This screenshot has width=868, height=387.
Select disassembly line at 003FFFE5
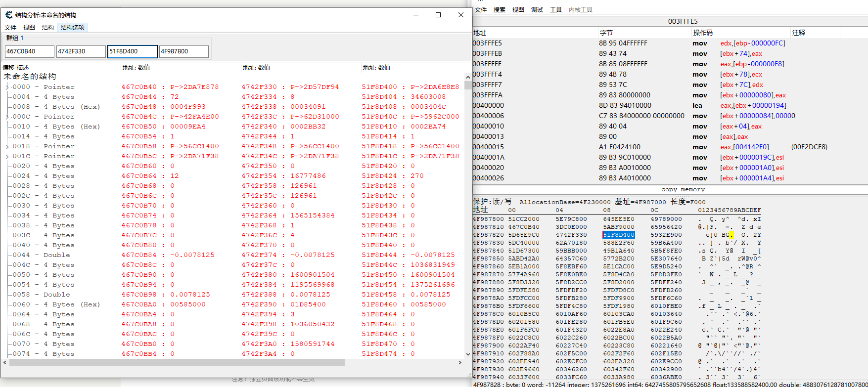click(x=670, y=43)
